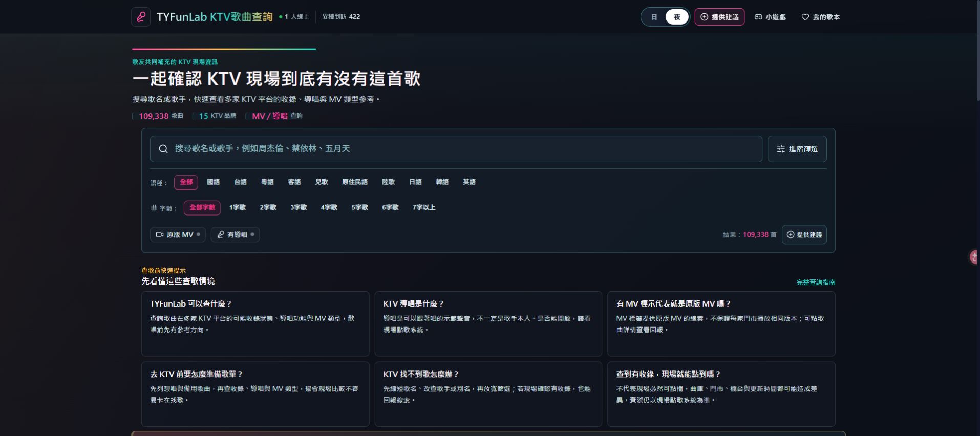Choose the 7字以上 word-count filter
This screenshot has width=980, height=436.
click(424, 208)
